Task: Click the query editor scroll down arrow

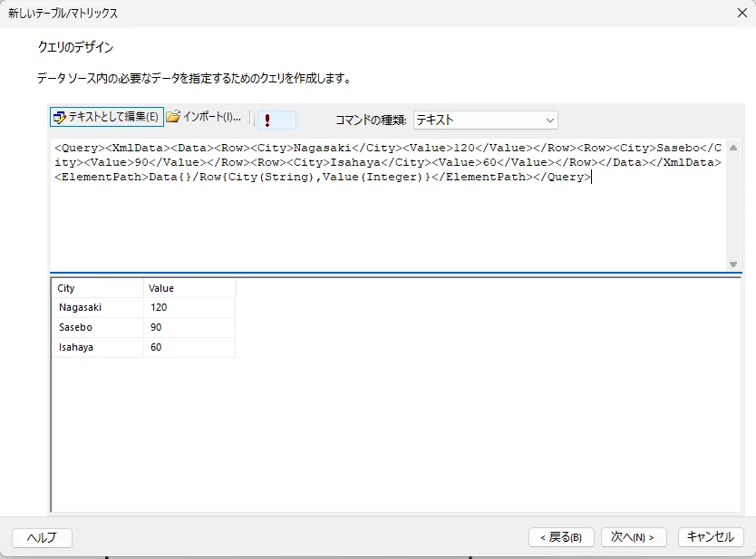Action: [x=733, y=264]
